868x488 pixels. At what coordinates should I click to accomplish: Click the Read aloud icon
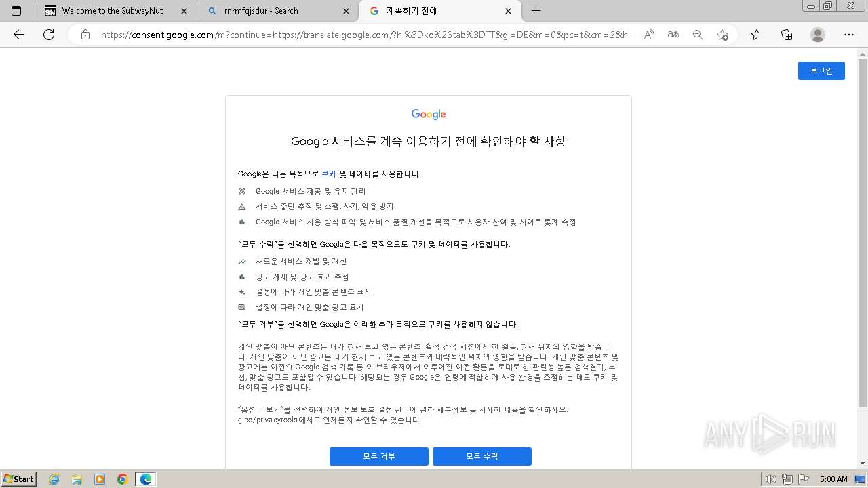pos(649,35)
